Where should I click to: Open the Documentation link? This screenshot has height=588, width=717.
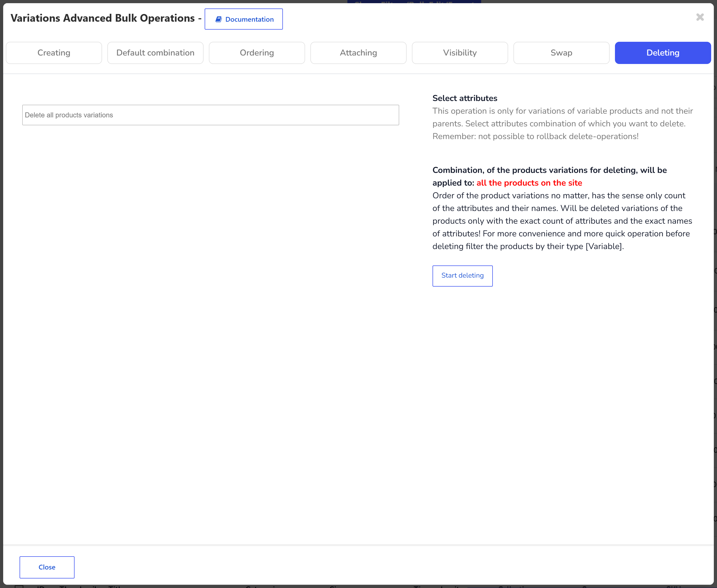point(243,19)
